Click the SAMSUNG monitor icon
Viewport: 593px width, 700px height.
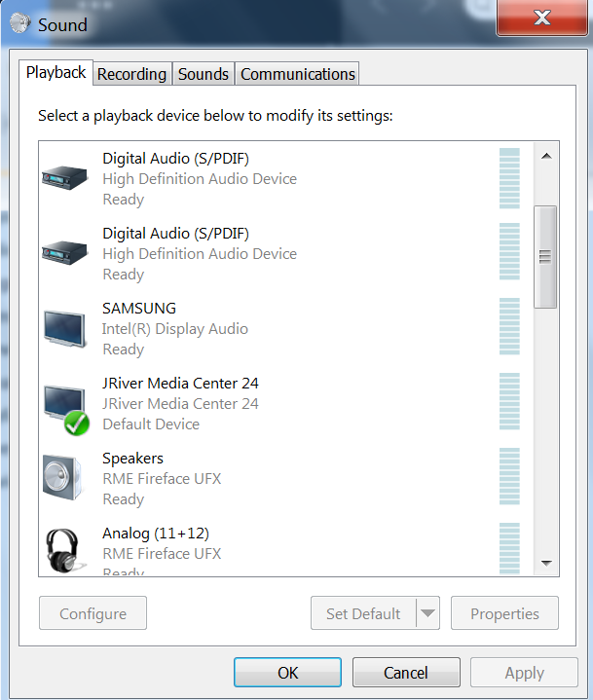point(64,328)
